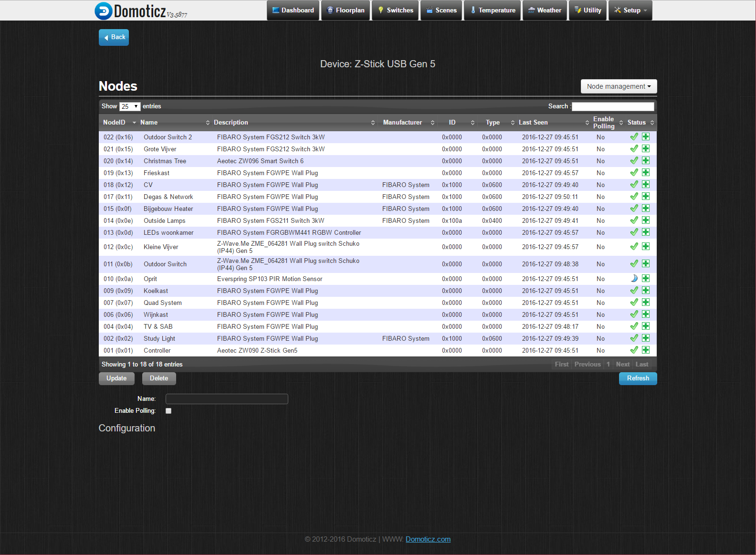Click the Domoticz logo icon
This screenshot has width=756, height=555.
click(x=104, y=10)
